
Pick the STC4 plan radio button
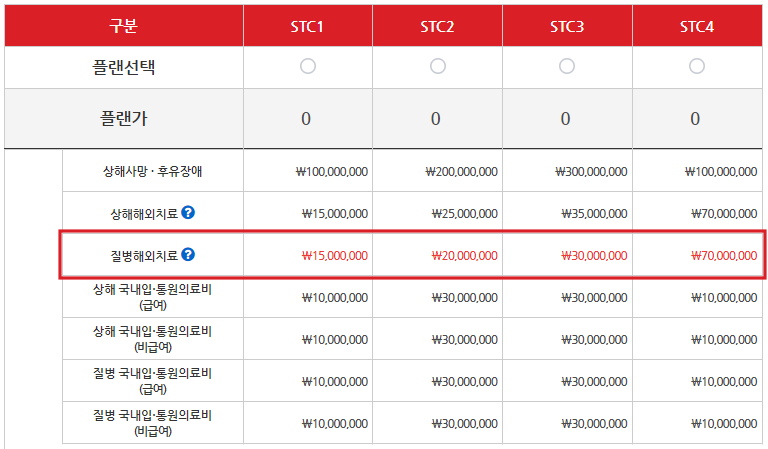pos(696,66)
